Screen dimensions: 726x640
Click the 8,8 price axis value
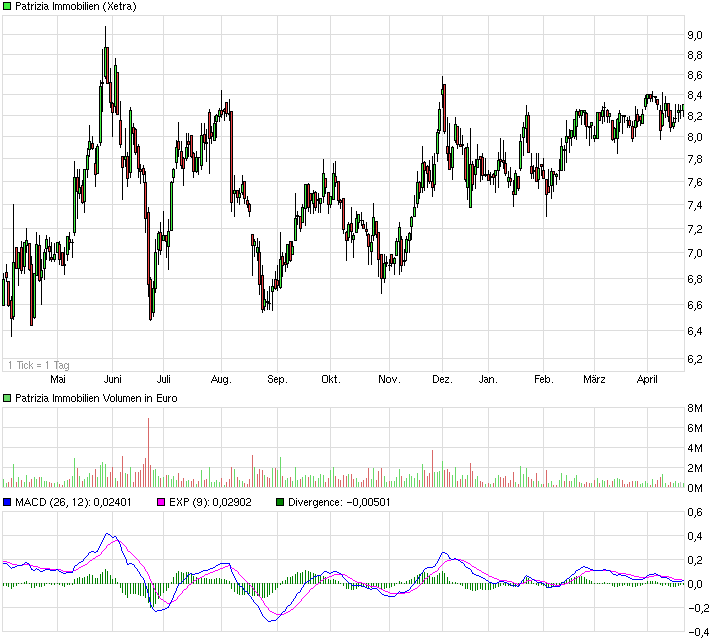coord(695,55)
